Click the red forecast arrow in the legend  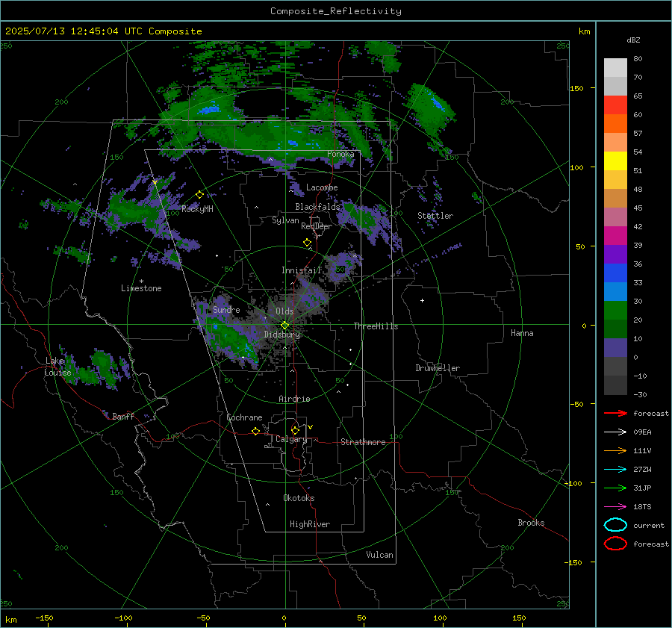click(x=615, y=413)
